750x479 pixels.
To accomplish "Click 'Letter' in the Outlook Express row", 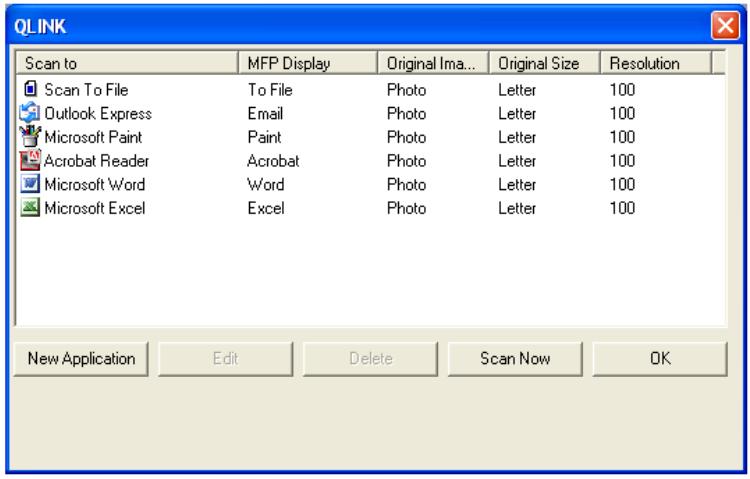I will [x=517, y=113].
